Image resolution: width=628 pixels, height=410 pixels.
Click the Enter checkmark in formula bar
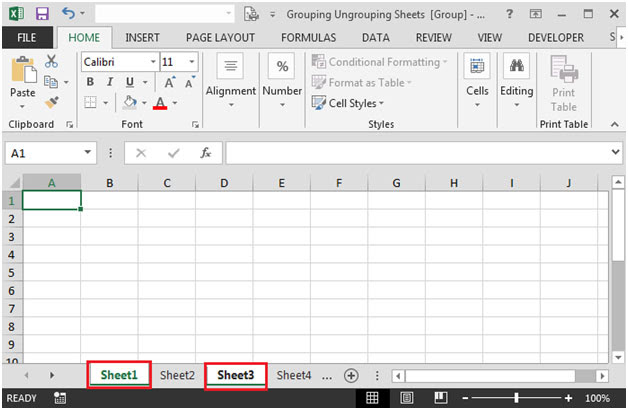tap(173, 153)
